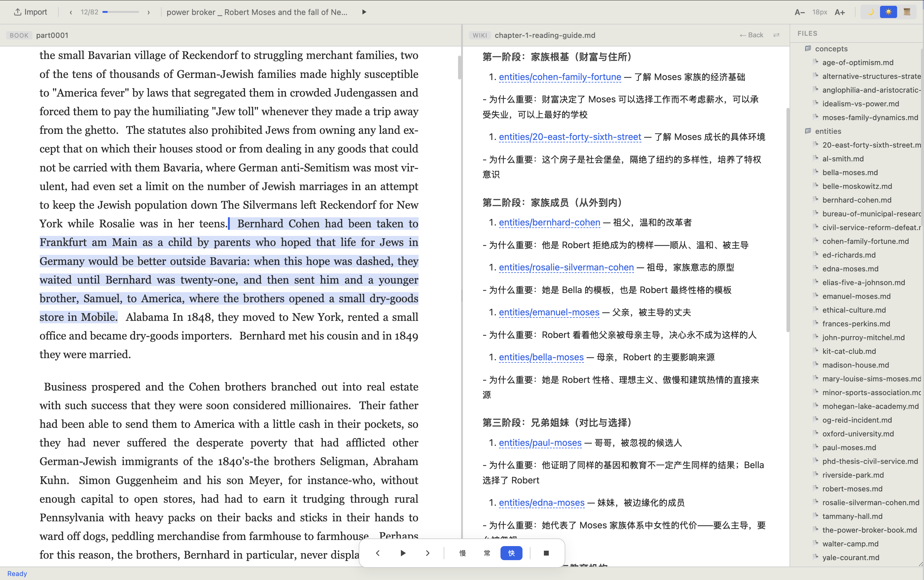
Task: Open frances-perkins.md file
Action: 856,324
